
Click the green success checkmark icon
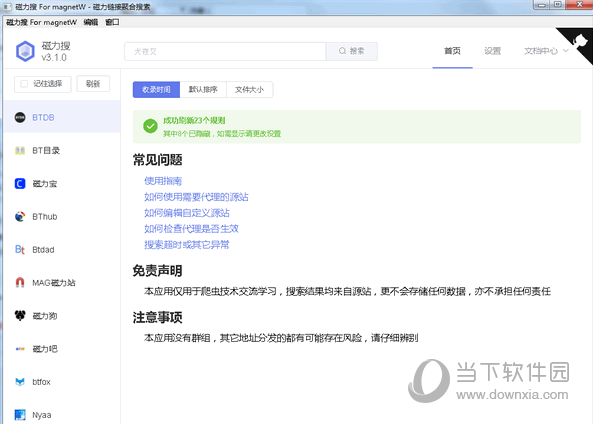[x=150, y=126]
